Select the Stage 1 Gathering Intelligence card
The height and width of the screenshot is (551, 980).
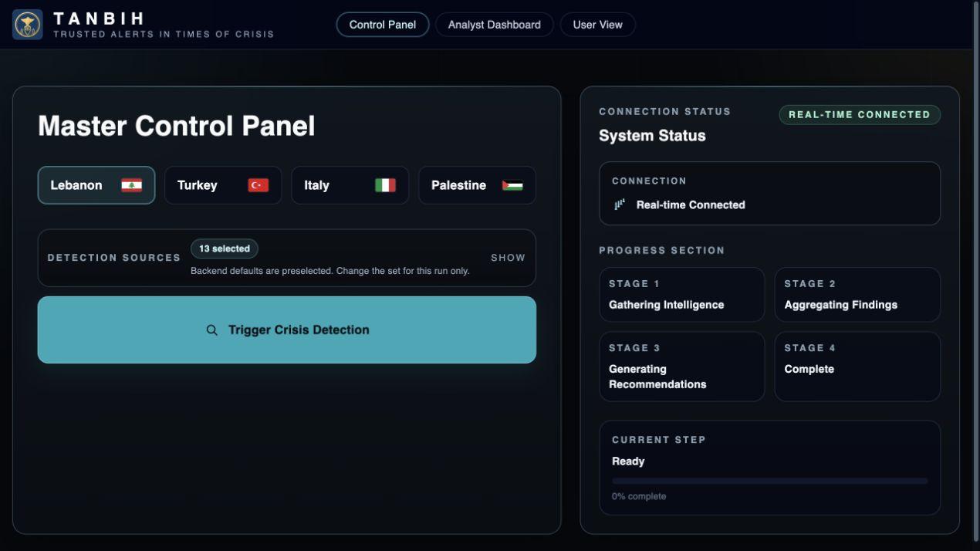click(x=682, y=295)
